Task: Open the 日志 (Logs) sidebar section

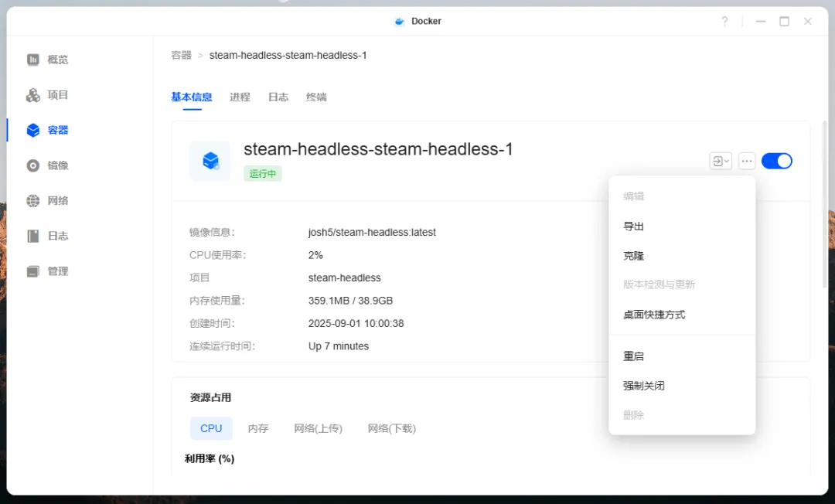Action: tap(58, 235)
